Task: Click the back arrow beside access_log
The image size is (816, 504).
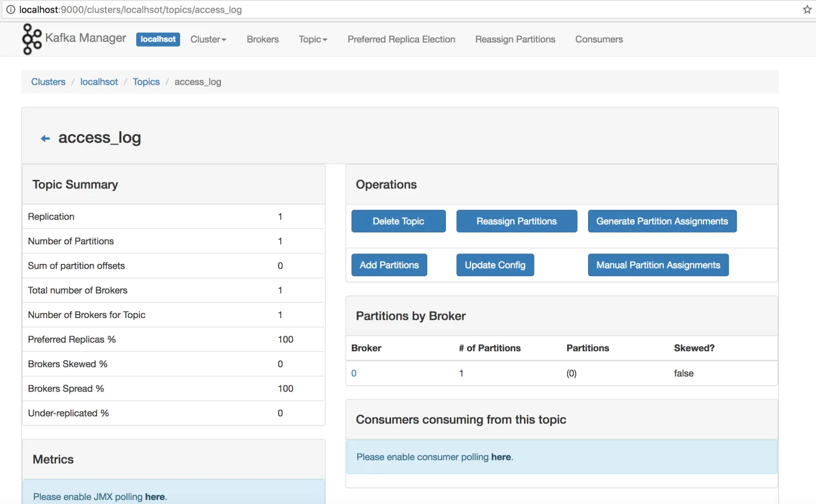Action: tap(45, 139)
